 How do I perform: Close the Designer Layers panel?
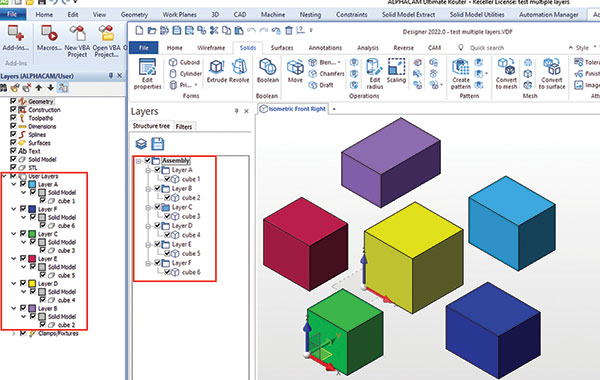coord(246,111)
